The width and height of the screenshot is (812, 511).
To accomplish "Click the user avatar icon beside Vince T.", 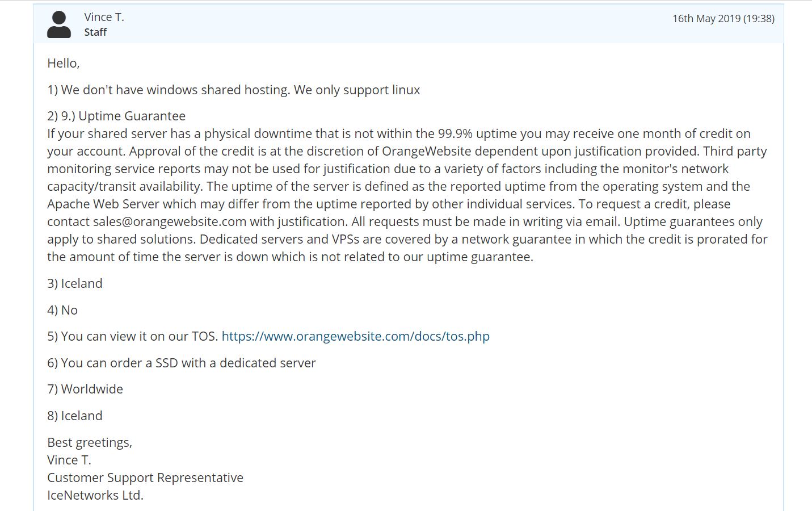I will [59, 25].
